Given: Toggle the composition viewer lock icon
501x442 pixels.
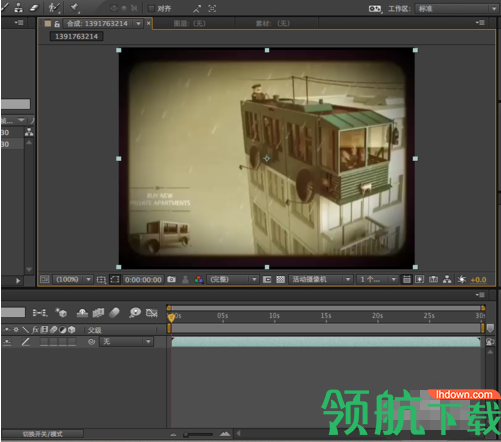Looking at the screenshot, I should point(57,24).
